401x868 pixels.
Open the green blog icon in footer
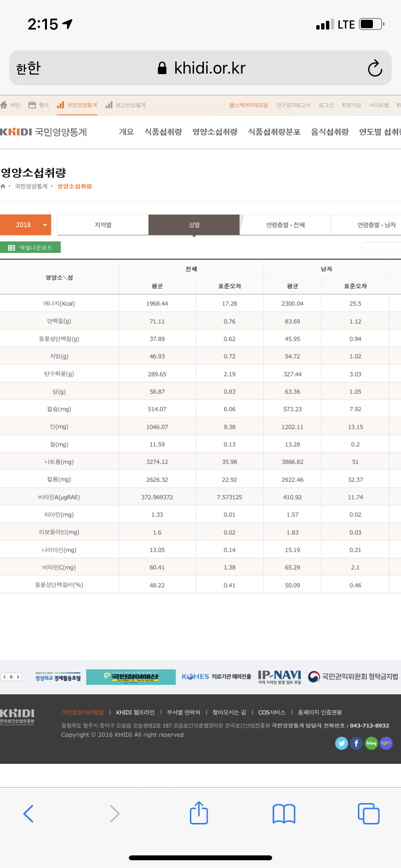click(x=371, y=743)
